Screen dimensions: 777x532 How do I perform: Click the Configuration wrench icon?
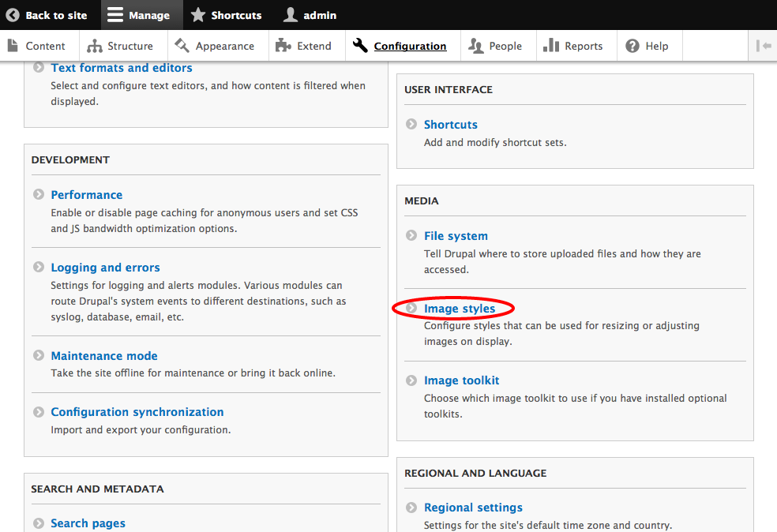click(x=360, y=46)
